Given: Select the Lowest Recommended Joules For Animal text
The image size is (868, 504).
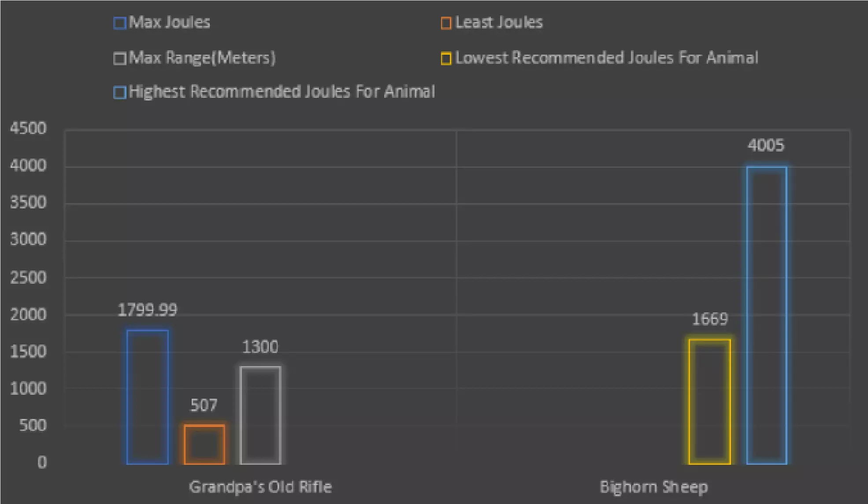Looking at the screenshot, I should [606, 58].
